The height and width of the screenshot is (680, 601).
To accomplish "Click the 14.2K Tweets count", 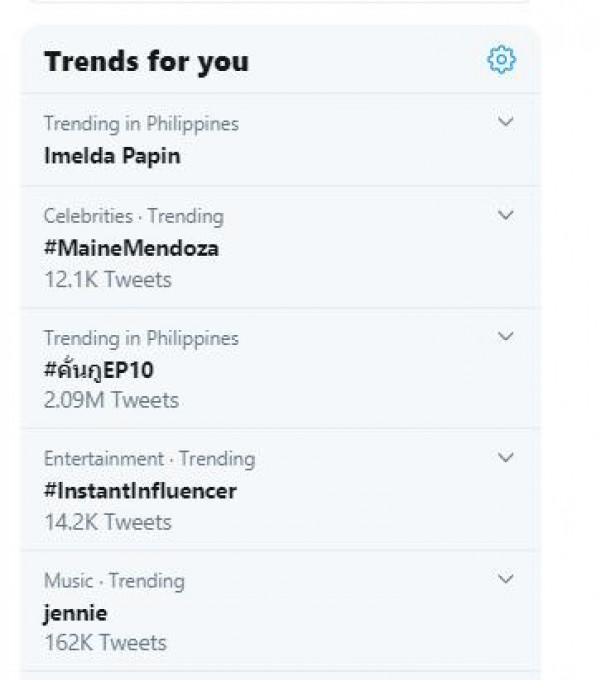I will (108, 522).
